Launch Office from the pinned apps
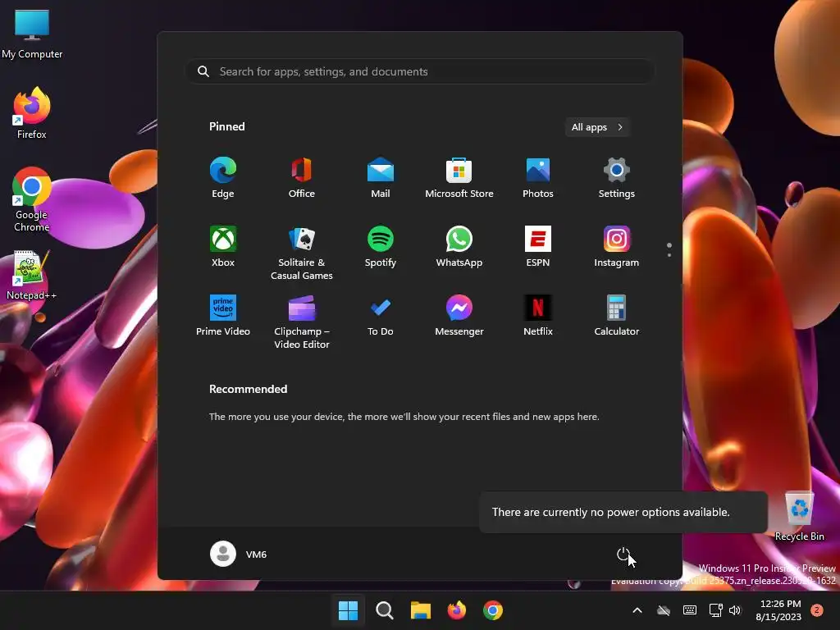The height and width of the screenshot is (630, 840). pyautogui.click(x=302, y=177)
